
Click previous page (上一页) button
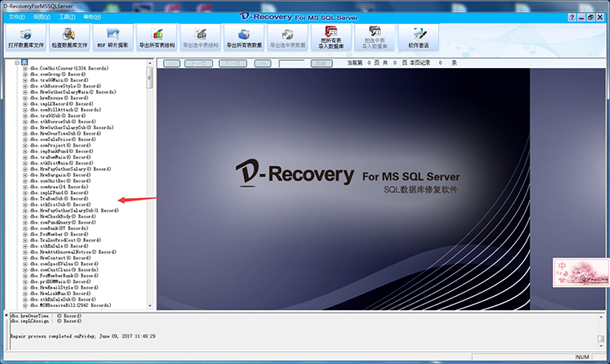tap(198, 63)
